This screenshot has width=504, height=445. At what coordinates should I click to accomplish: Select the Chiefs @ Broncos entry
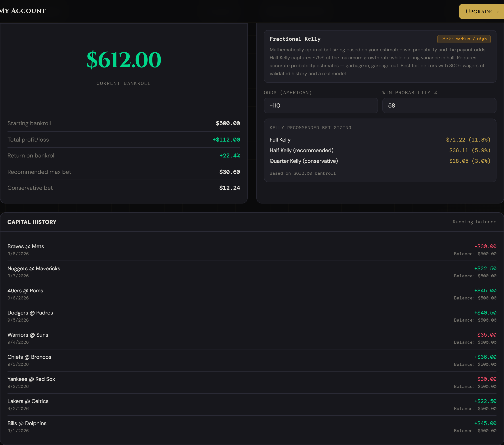(x=252, y=360)
